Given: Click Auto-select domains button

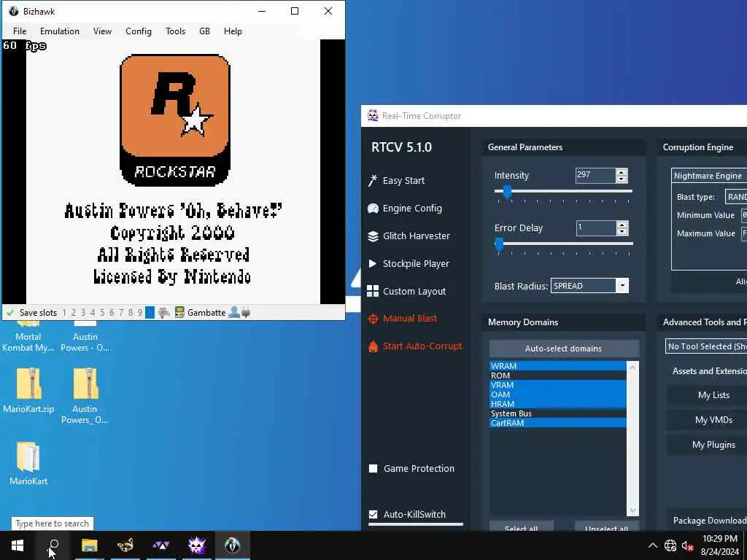Looking at the screenshot, I should [x=564, y=349].
